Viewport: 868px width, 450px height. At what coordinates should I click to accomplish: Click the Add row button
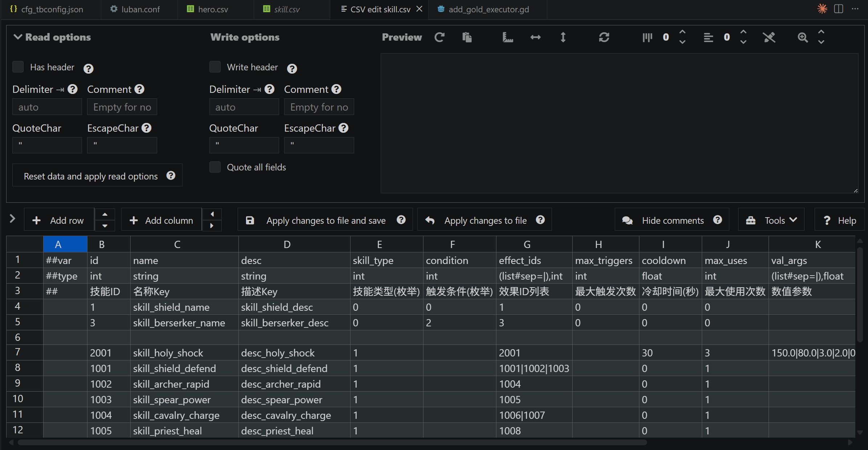tap(59, 219)
